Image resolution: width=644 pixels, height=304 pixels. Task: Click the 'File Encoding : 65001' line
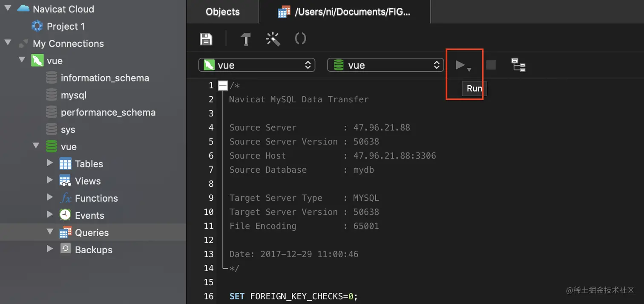tap(304, 226)
